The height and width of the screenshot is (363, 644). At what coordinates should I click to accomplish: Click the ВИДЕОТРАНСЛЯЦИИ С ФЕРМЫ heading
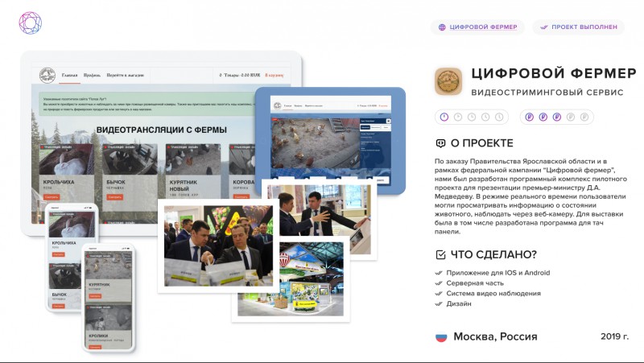point(162,130)
